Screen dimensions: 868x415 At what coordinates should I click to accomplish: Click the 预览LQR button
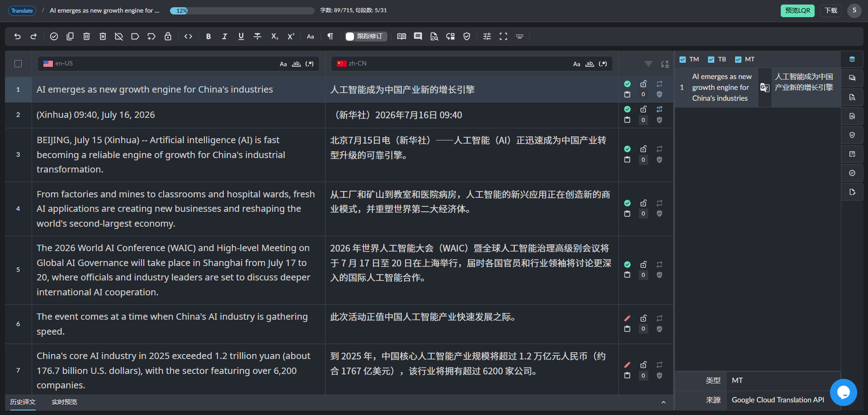tap(797, 10)
